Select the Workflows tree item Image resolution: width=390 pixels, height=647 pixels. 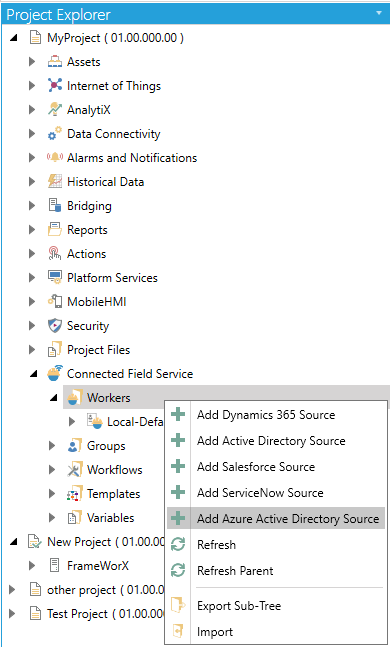(x=114, y=470)
